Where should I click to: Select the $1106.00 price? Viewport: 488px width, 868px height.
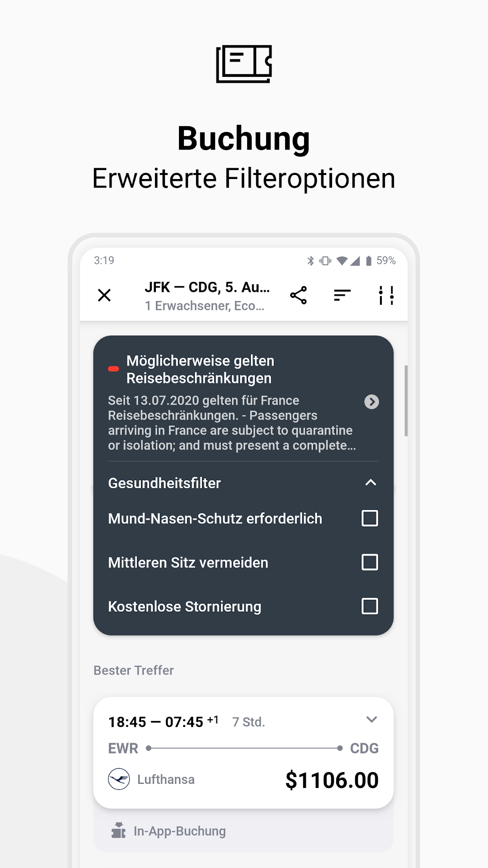tap(332, 780)
